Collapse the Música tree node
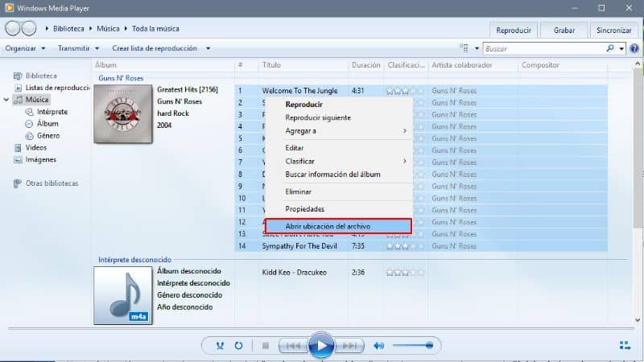This screenshot has width=644, height=362. (6, 100)
